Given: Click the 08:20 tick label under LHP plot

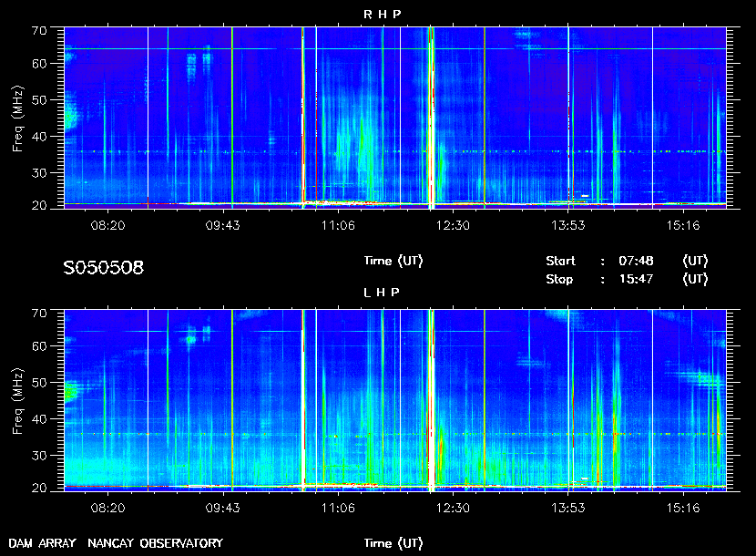Looking at the screenshot, I should pos(107,508).
